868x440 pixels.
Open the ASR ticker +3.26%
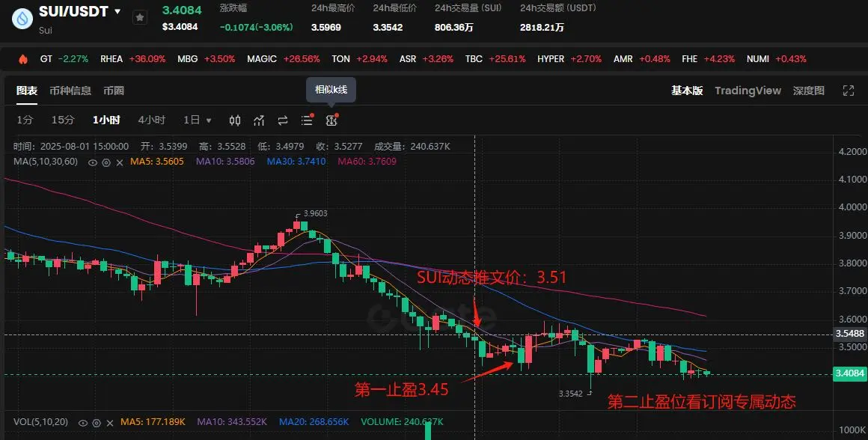click(427, 58)
